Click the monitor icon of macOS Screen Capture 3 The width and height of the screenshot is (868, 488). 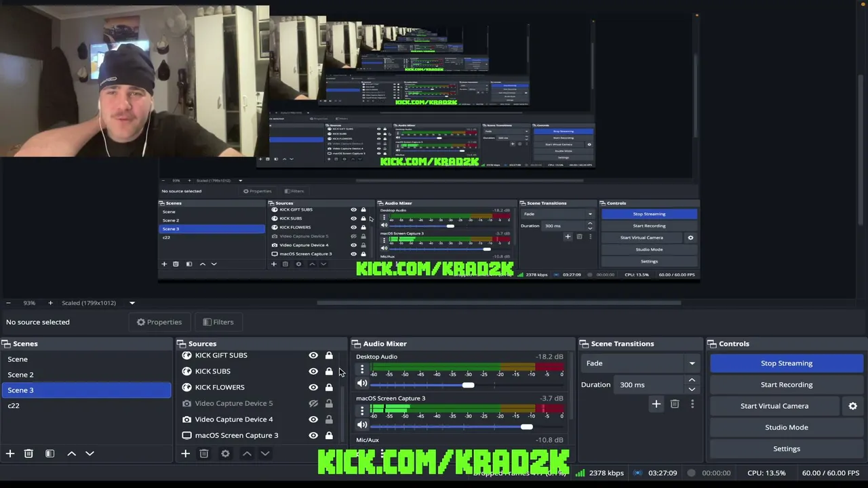coord(186,435)
